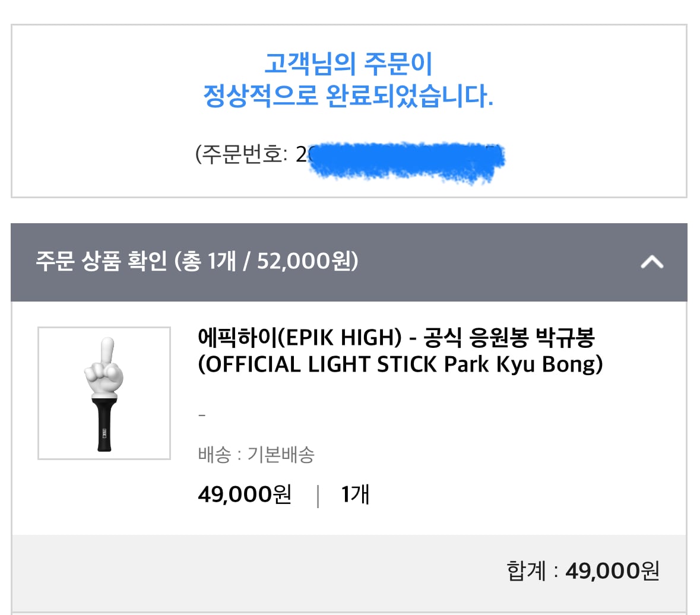The width and height of the screenshot is (700, 615).
Task: Click the divider between price and quantity
Action: (318, 496)
